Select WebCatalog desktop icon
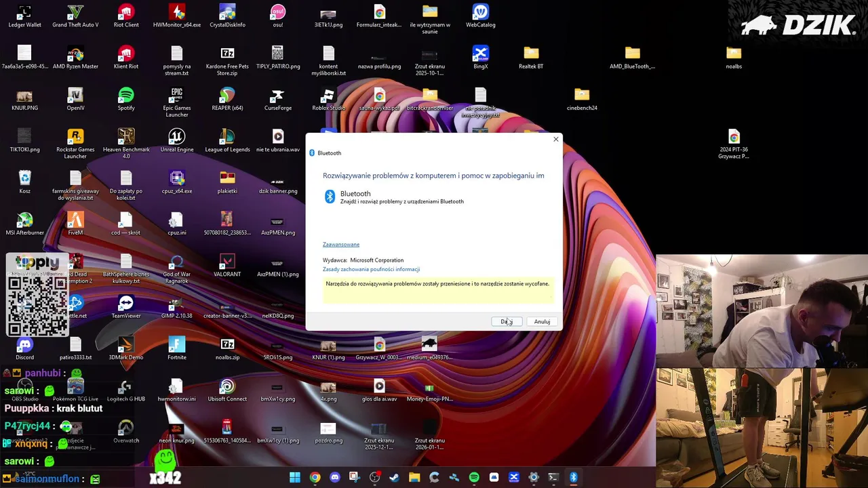Viewport: 868px width, 488px height. 481,16
